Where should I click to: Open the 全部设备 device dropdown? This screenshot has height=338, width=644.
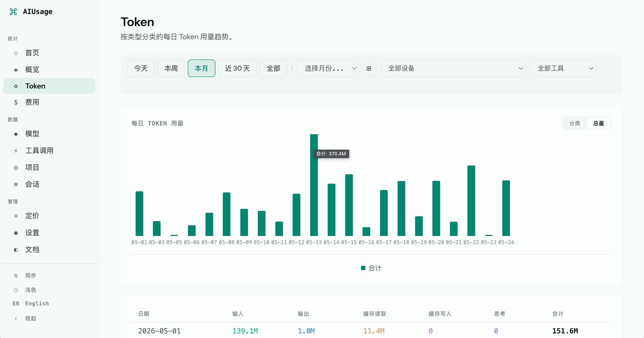click(x=453, y=68)
